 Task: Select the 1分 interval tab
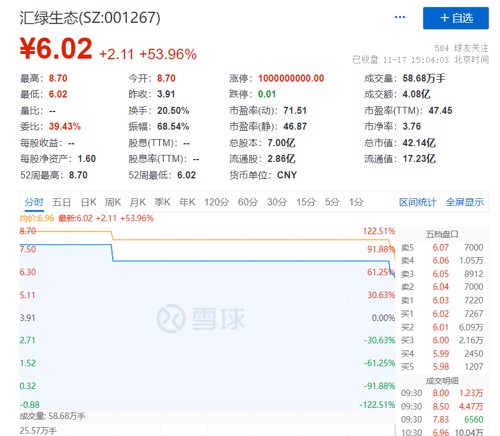(x=356, y=202)
